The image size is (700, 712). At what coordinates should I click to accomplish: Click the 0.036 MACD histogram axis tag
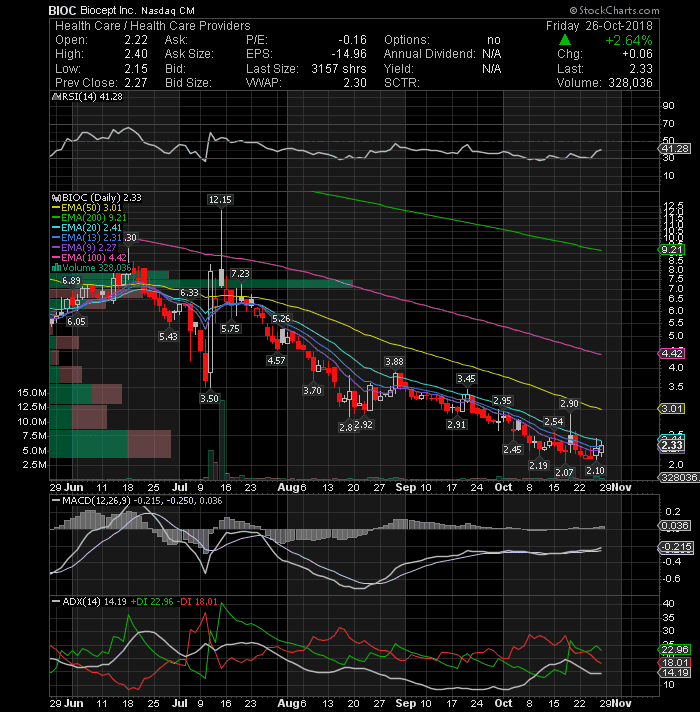tap(675, 526)
